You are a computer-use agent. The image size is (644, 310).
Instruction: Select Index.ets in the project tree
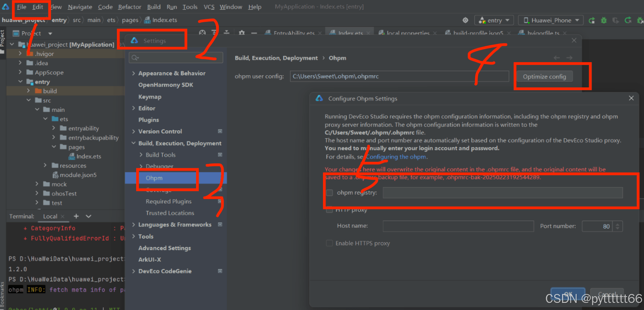(89, 156)
